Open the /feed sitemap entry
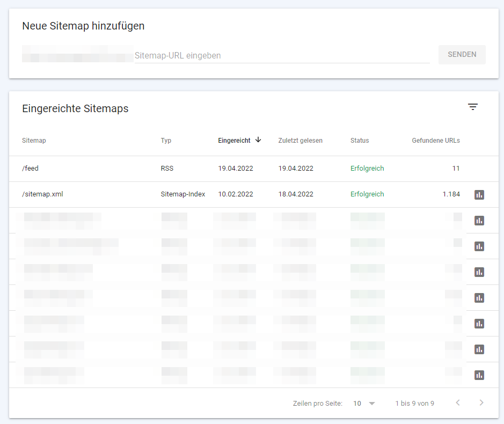Viewport: 504px width, 424px height. click(30, 168)
